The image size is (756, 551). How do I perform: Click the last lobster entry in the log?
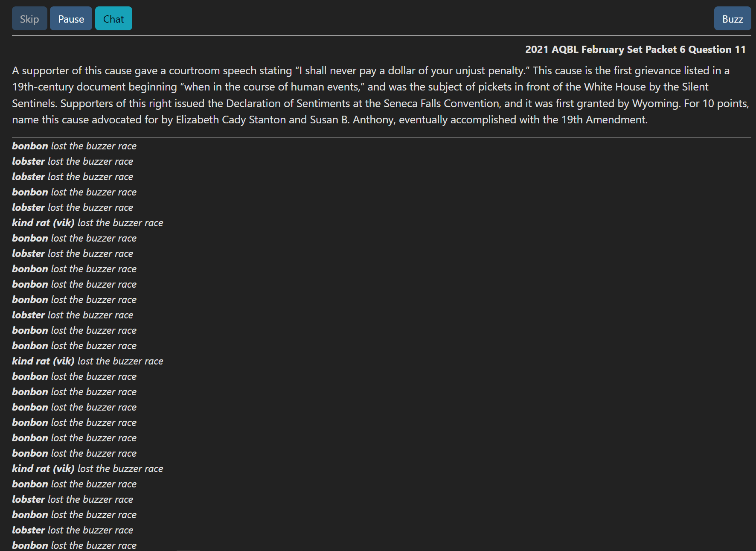(x=73, y=530)
